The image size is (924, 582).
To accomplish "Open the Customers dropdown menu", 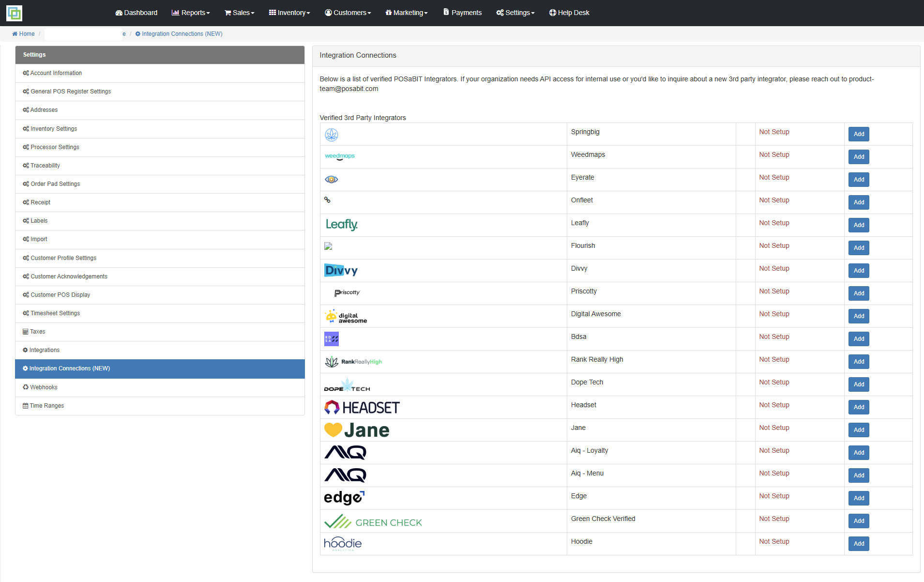I will click(x=348, y=13).
